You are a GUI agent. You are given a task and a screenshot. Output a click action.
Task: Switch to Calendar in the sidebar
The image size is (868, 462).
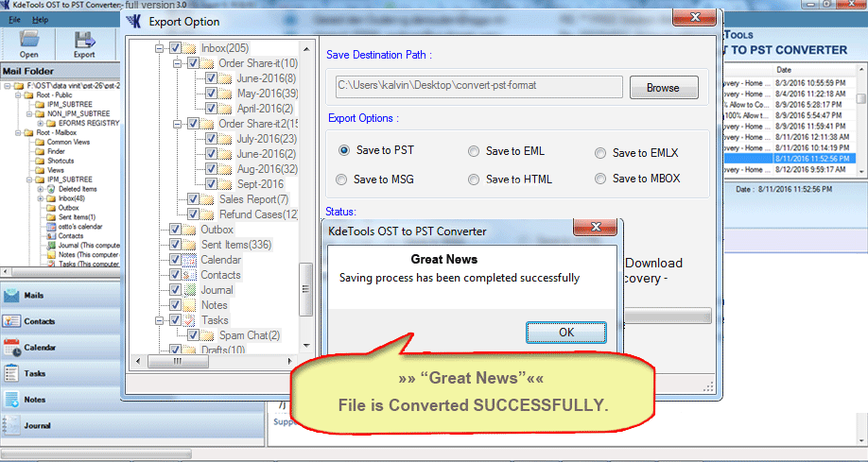coord(11,347)
